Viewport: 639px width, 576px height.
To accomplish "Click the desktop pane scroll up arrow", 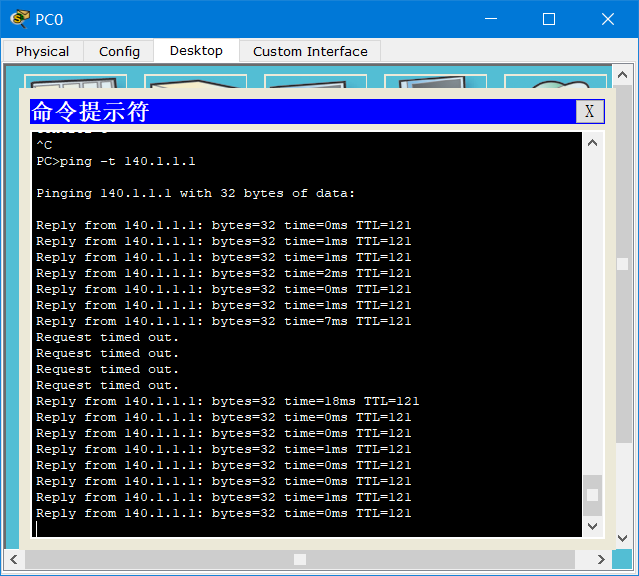I will (x=622, y=75).
